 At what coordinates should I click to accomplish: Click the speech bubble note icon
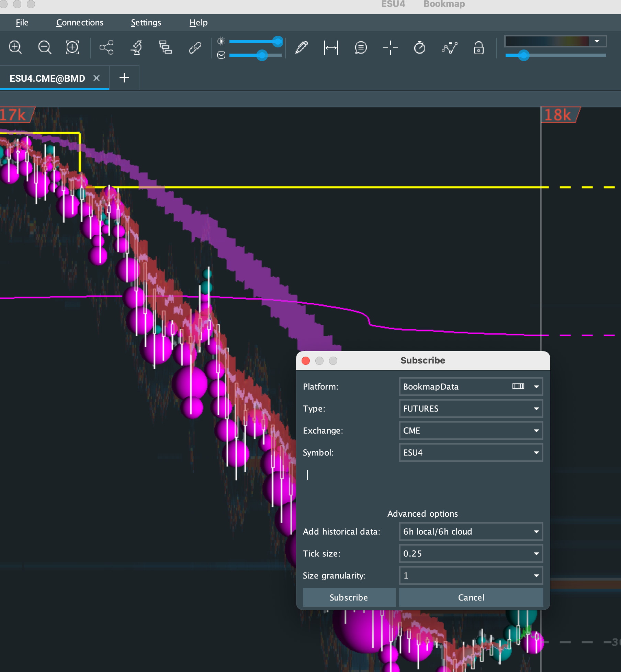point(361,47)
